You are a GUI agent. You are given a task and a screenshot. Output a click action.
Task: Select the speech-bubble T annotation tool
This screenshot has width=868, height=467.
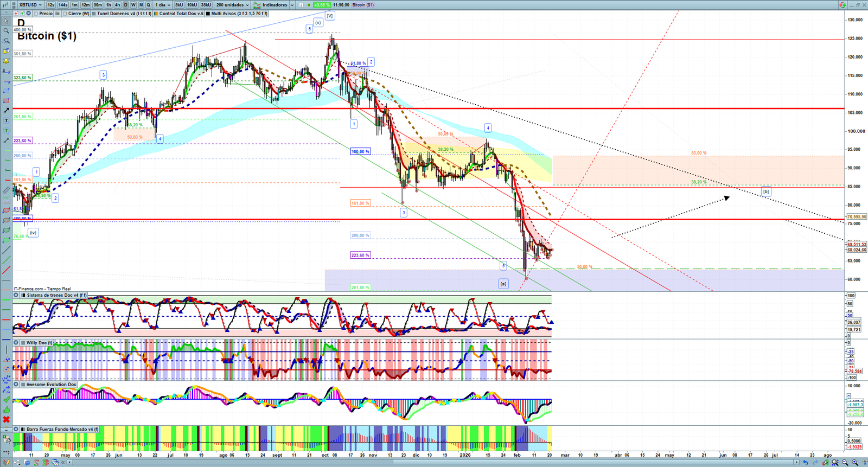click(6, 131)
